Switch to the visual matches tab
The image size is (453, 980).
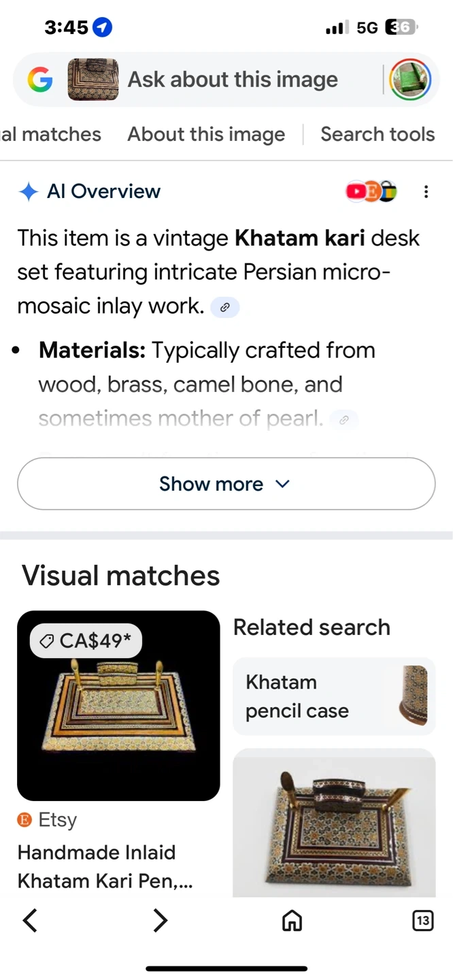pos(51,134)
